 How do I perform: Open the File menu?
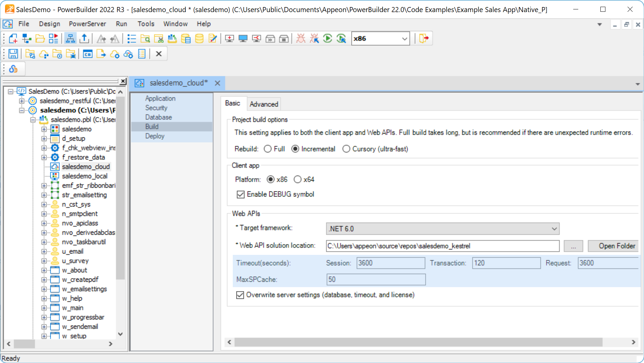click(x=23, y=24)
